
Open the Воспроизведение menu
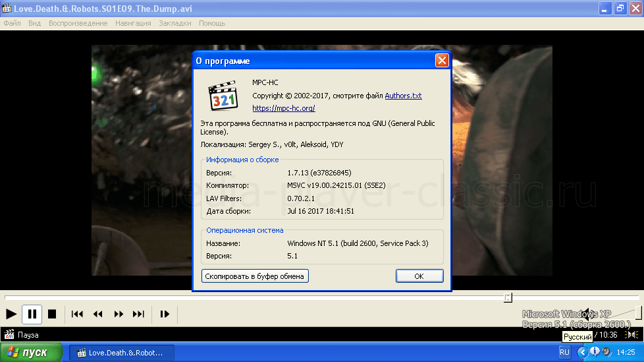click(x=78, y=23)
